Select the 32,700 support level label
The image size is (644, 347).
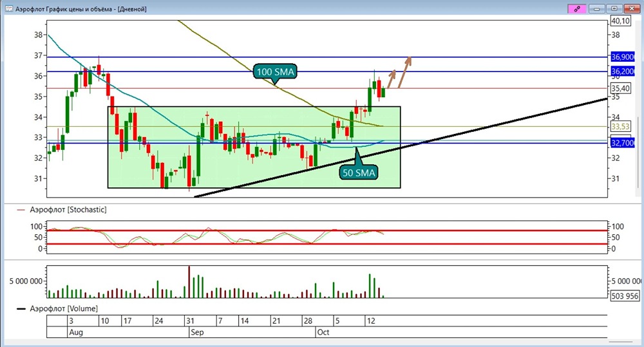coord(623,143)
